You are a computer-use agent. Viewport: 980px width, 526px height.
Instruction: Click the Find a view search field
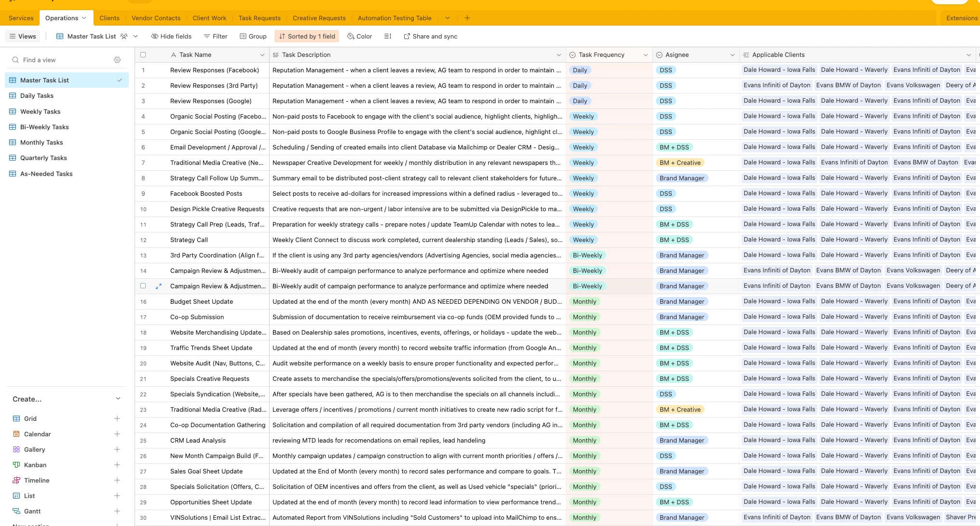tap(60, 60)
